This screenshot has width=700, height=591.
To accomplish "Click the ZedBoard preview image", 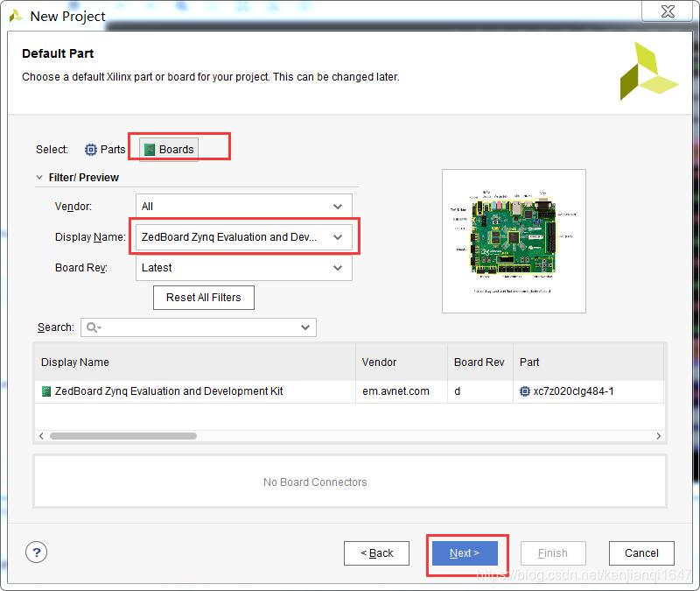I will (x=514, y=242).
